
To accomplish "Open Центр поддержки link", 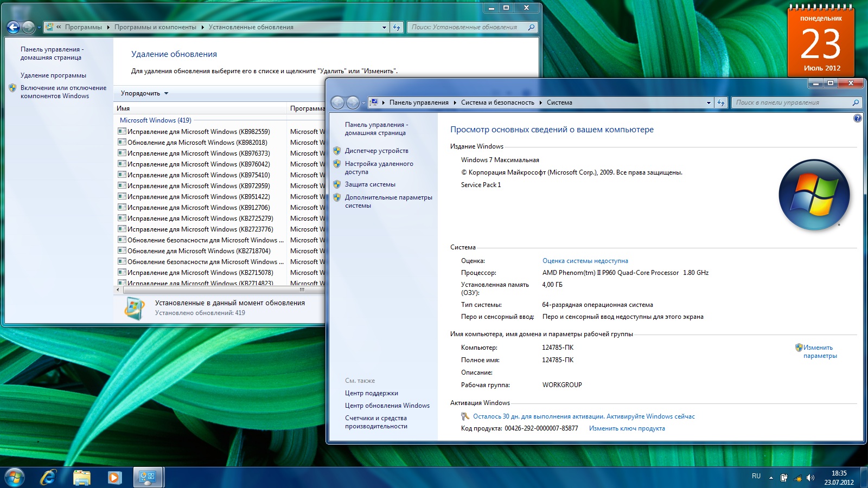I will point(372,393).
